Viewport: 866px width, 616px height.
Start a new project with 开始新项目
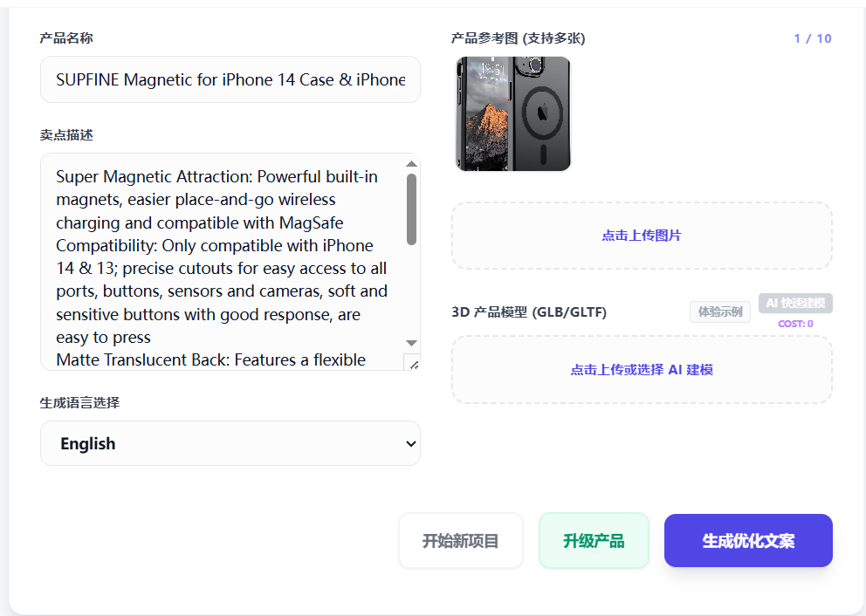tap(461, 541)
